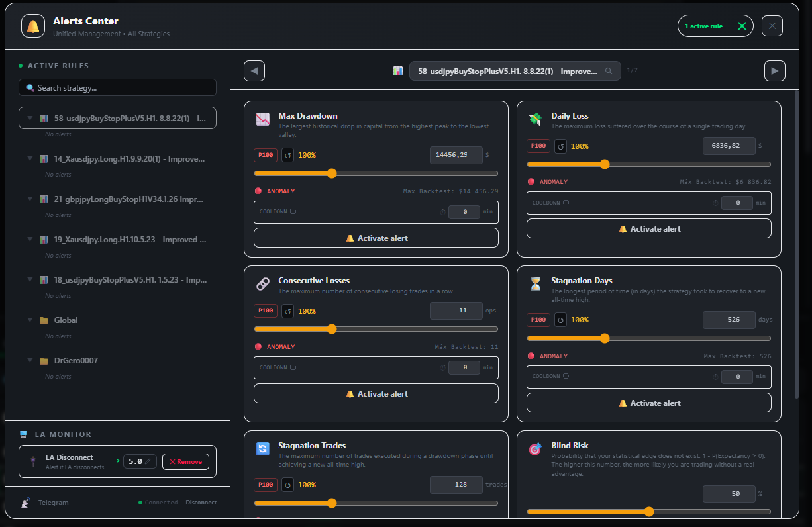Click the Alerts Center bell icon
The width and height of the screenshot is (812, 527).
pyautogui.click(x=33, y=26)
